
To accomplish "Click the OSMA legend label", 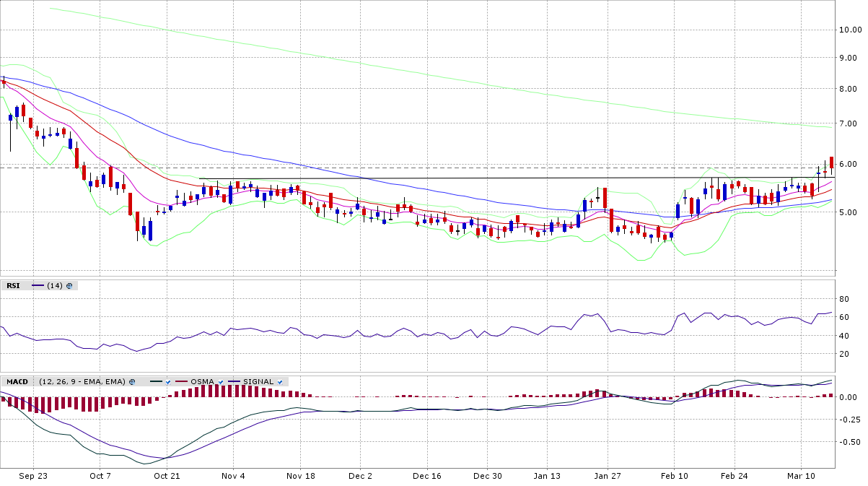I will (x=201, y=382).
